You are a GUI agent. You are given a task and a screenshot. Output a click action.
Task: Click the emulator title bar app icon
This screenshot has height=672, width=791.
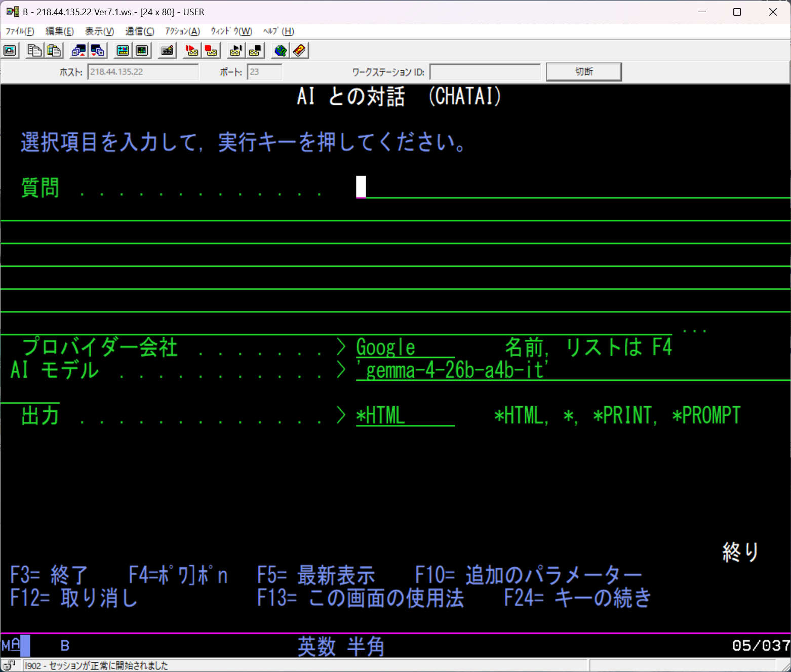point(12,12)
